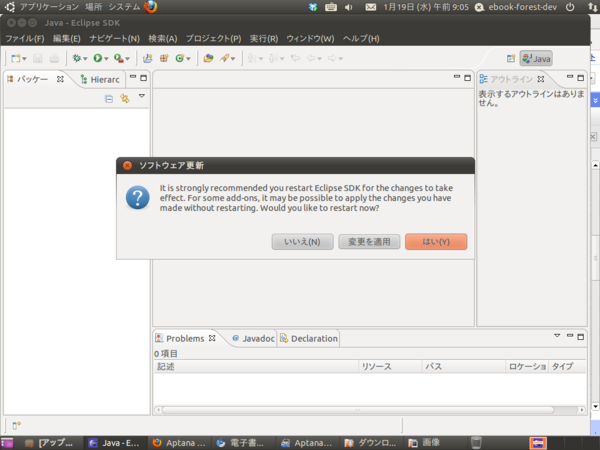Image resolution: width=600 pixels, height=450 pixels.
Task: Toggle Link with Editor in Package Explorer
Action: click(125, 99)
